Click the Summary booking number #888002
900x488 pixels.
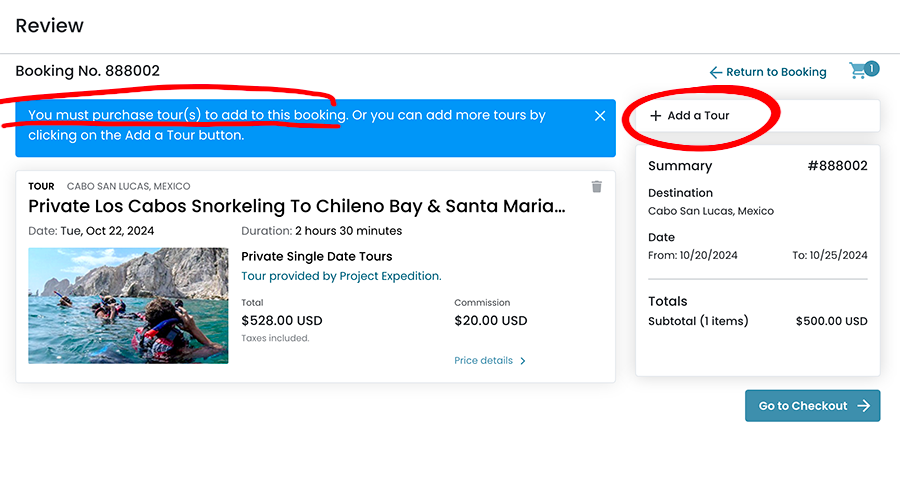[x=837, y=166]
